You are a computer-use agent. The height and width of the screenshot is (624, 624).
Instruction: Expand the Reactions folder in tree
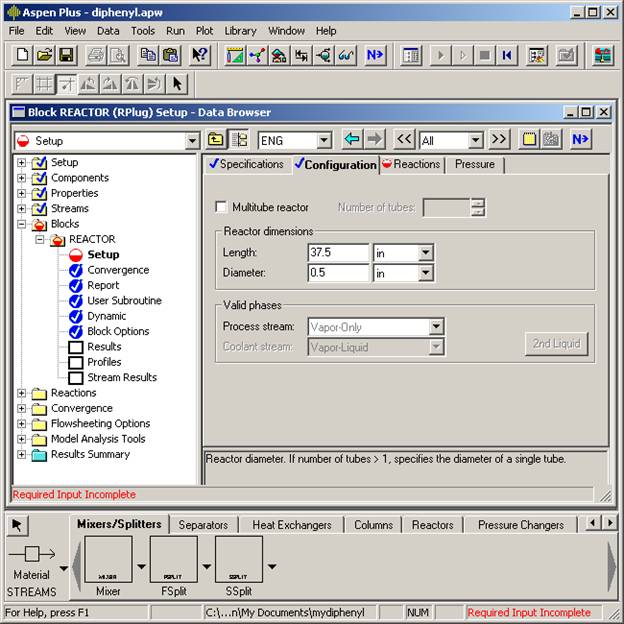[x=22, y=393]
